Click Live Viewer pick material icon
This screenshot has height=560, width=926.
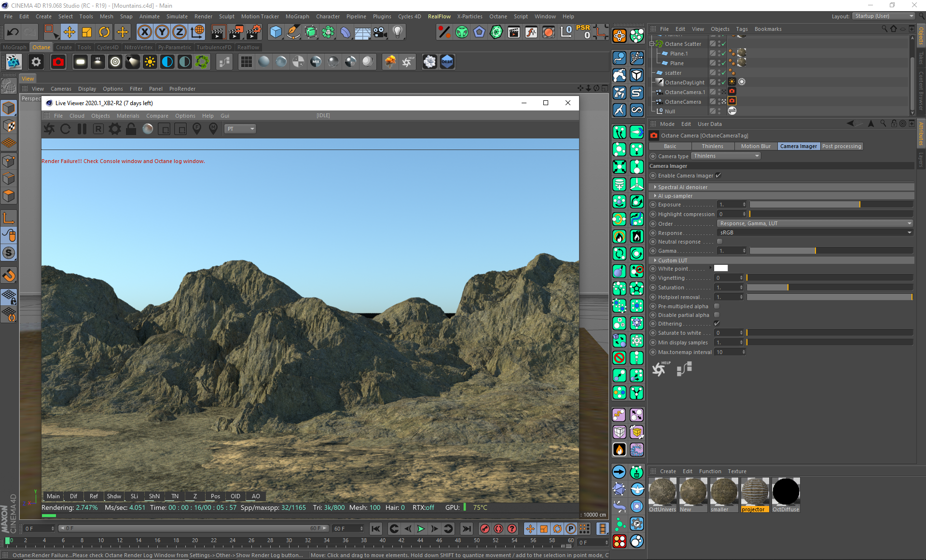213,129
